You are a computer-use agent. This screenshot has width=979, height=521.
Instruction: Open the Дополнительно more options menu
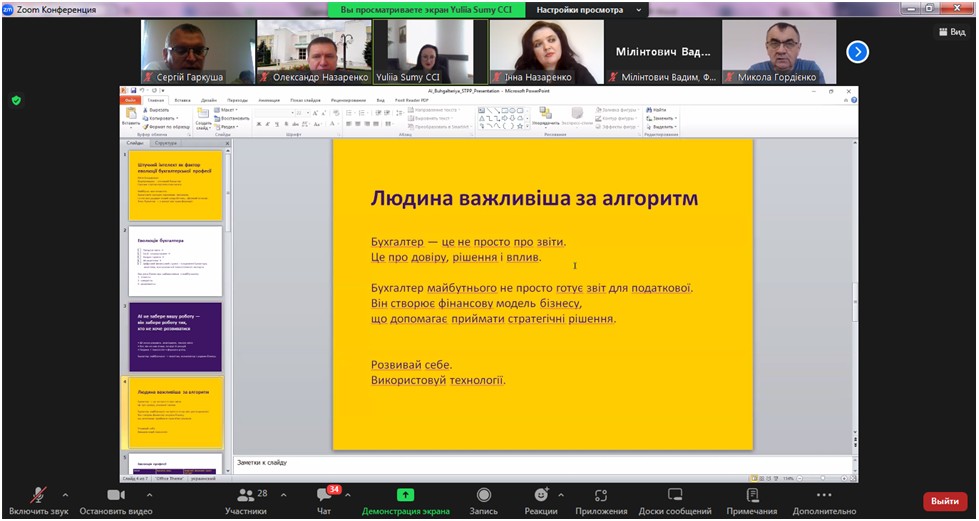823,495
